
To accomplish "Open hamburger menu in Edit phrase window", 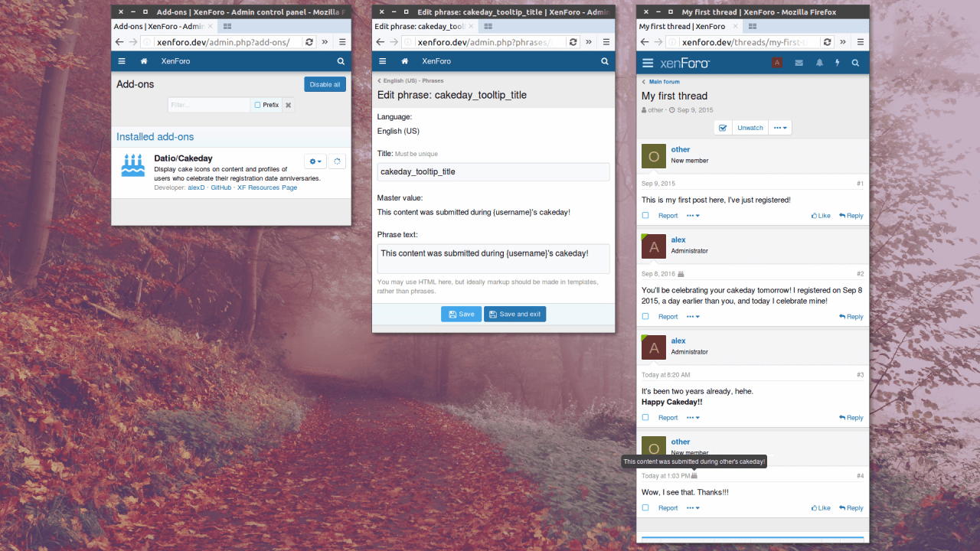I will coord(382,61).
